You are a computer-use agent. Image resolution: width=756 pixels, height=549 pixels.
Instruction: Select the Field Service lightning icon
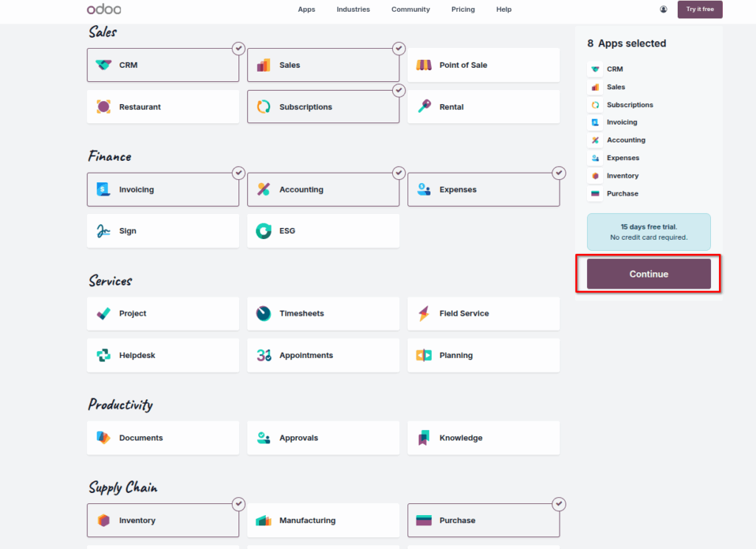click(424, 314)
